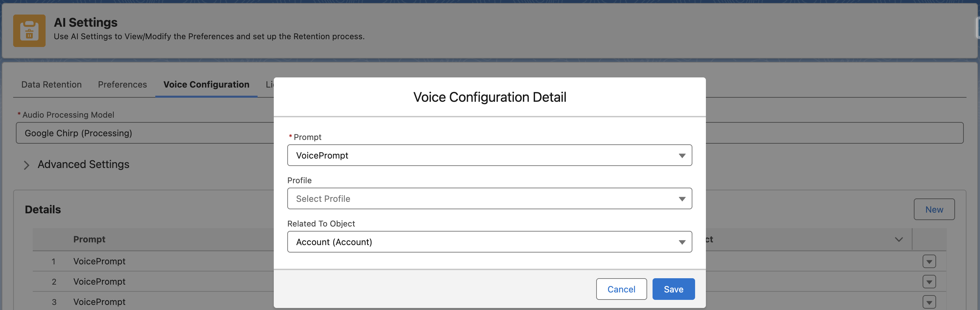Click the column header chevron beside New button column
Viewport: 980px width, 310px height.
pos(898,240)
